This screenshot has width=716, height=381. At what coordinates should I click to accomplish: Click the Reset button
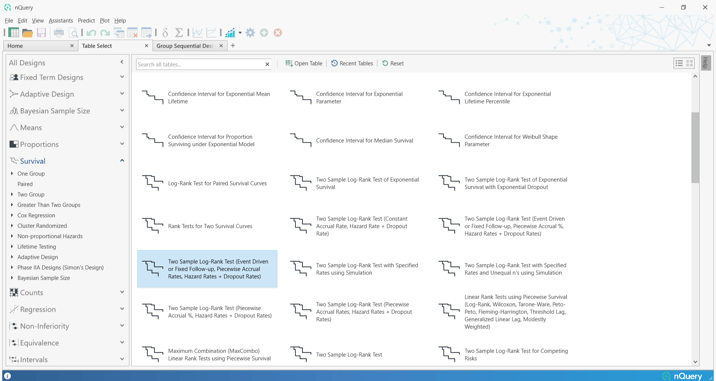point(393,64)
